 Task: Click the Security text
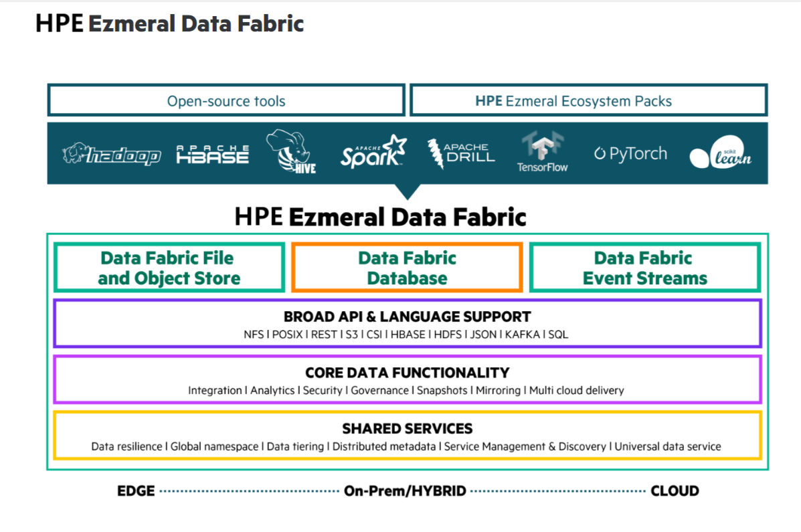tap(323, 390)
